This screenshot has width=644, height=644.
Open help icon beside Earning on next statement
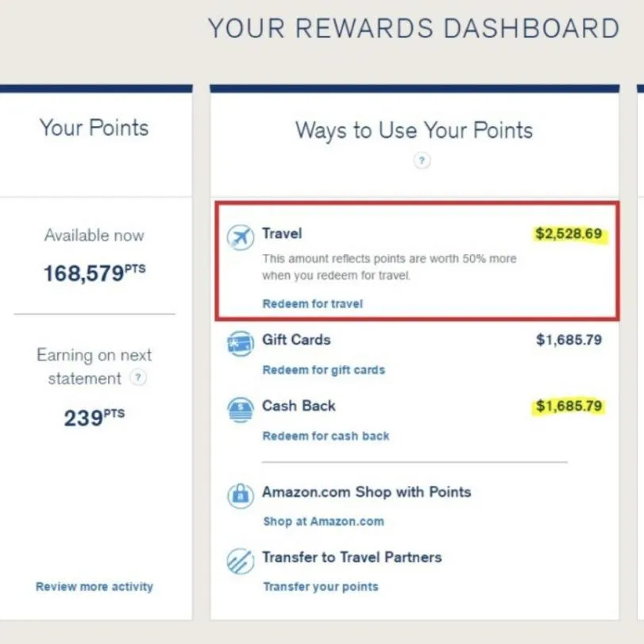tap(138, 377)
